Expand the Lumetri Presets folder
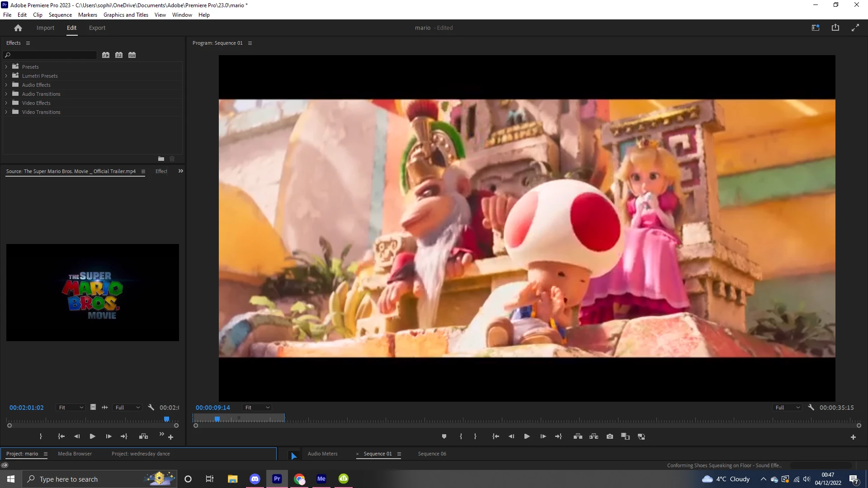This screenshot has height=488, width=868. click(6, 76)
